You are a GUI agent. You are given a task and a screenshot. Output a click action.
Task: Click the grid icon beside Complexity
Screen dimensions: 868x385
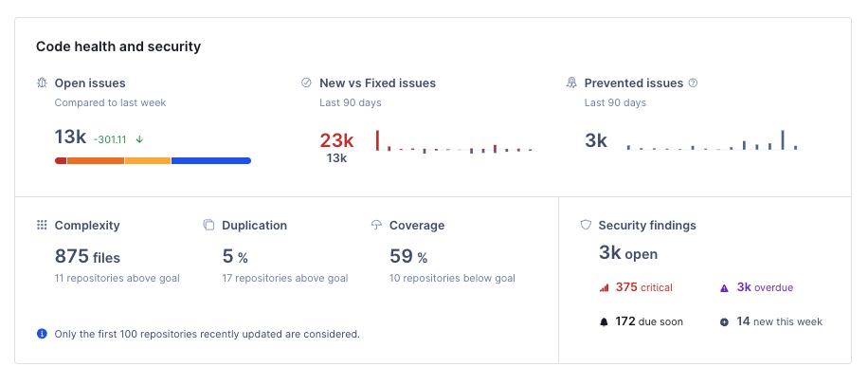point(42,226)
